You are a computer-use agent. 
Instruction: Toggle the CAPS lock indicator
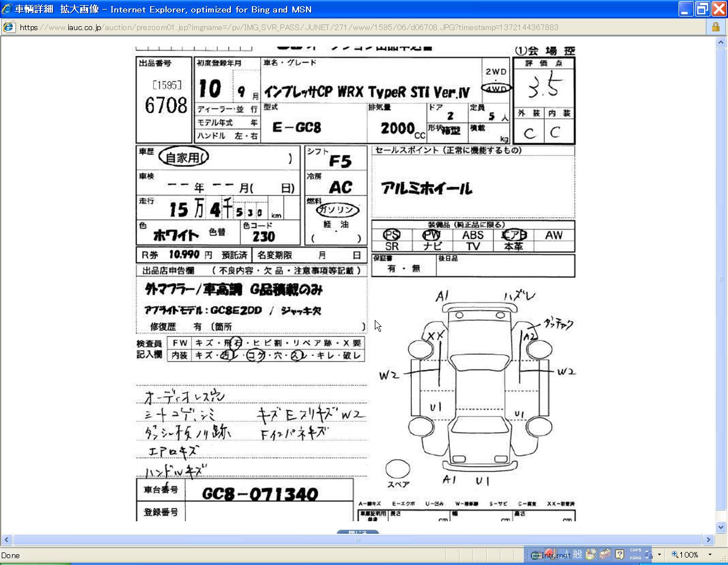point(635,550)
